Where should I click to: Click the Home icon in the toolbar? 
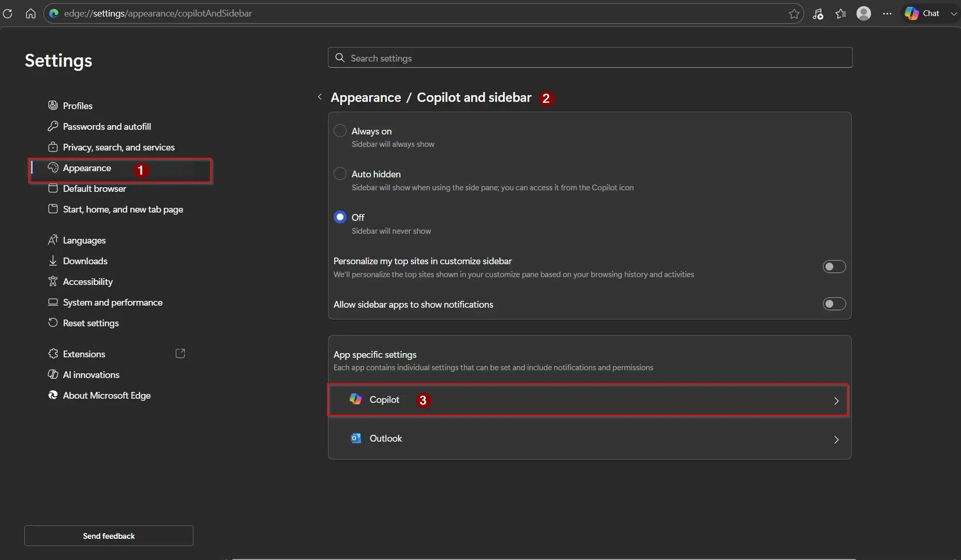point(31,13)
